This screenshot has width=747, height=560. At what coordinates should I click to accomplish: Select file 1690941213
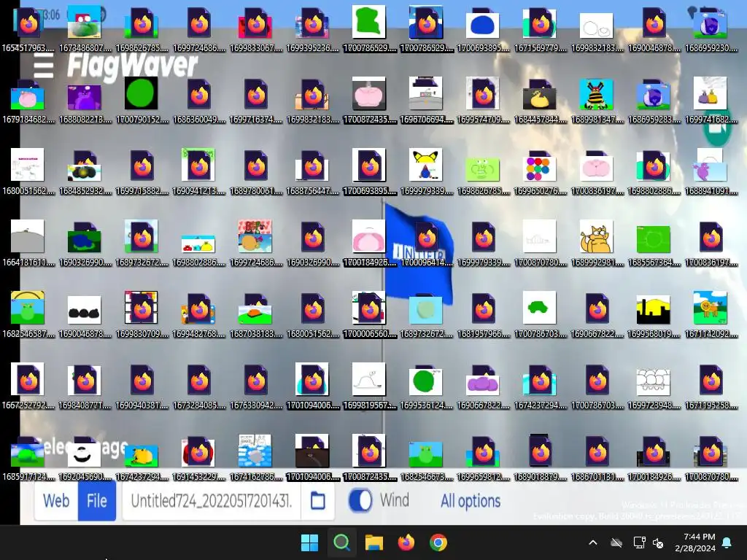click(x=198, y=171)
